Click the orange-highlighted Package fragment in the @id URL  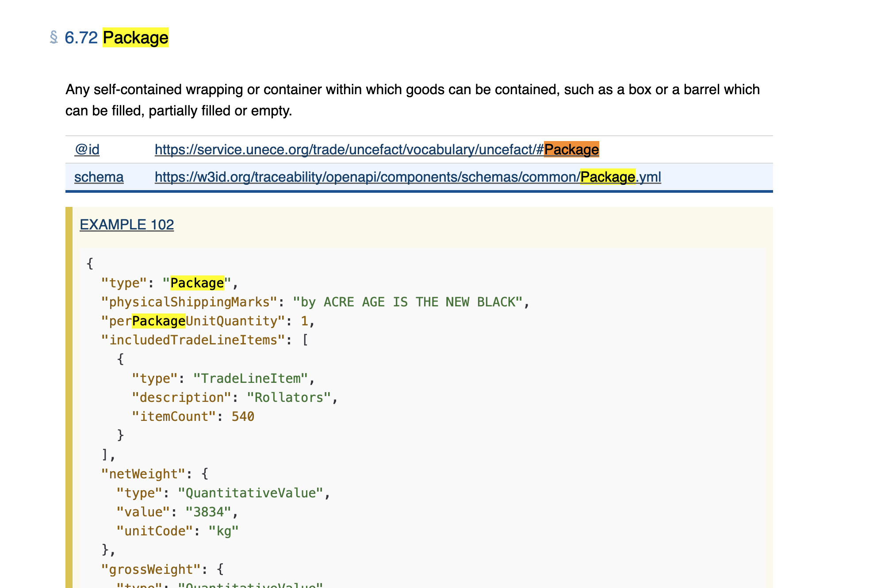(x=571, y=149)
